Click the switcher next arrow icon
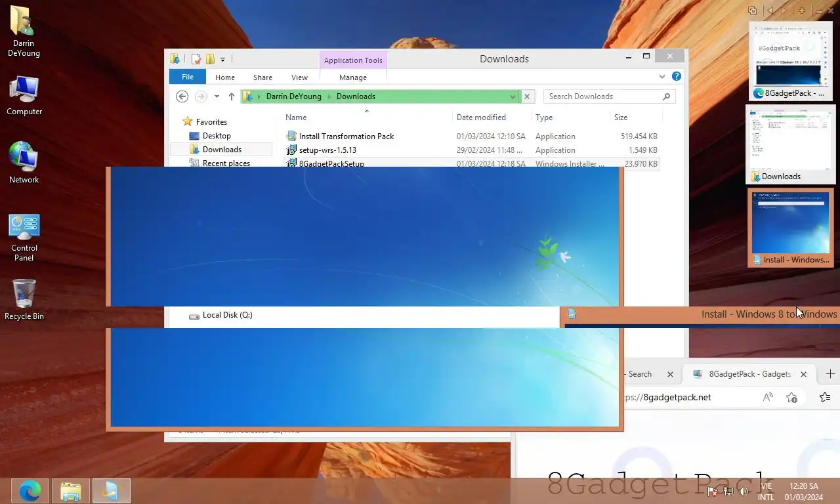This screenshot has width=840, height=504. tap(785, 10)
